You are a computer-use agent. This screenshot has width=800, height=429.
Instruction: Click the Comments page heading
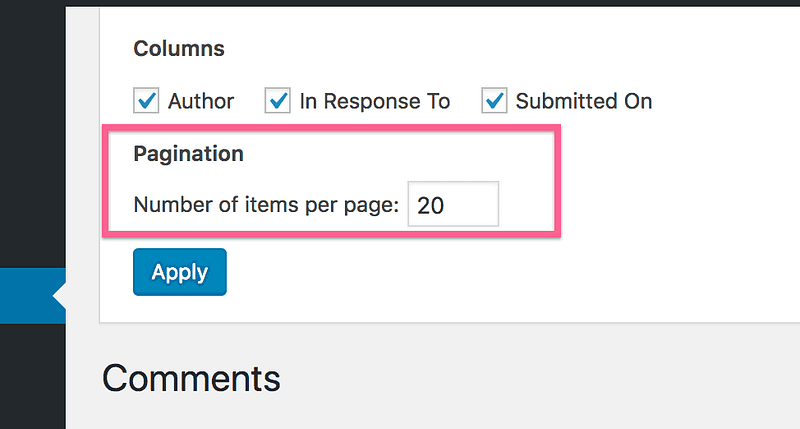[191, 378]
